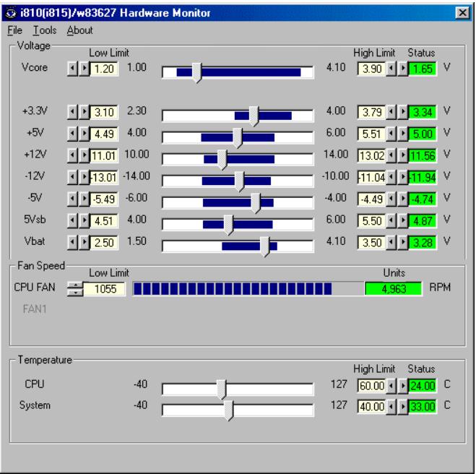Decrease +5V high limit with left arrow
The image size is (476, 474).
coord(391,134)
